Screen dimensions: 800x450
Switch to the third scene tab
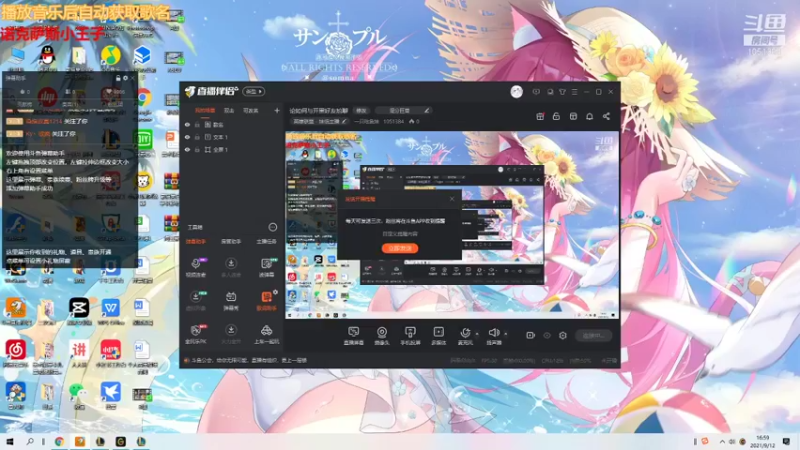(x=251, y=110)
